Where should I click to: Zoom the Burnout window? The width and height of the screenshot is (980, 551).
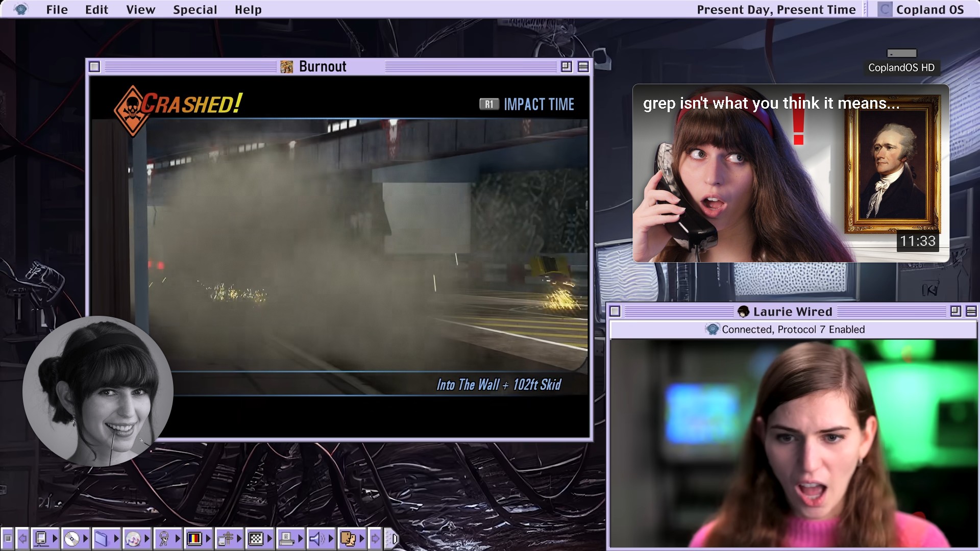coord(567,66)
